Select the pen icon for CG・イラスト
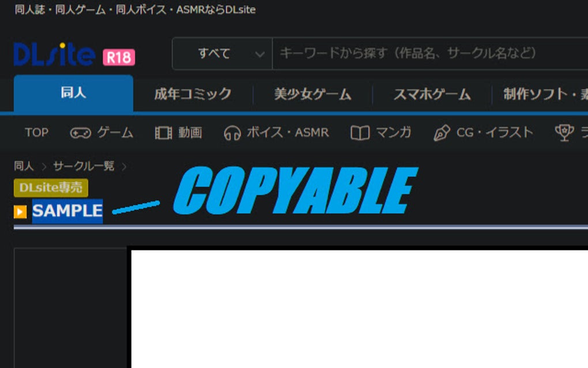 [441, 133]
